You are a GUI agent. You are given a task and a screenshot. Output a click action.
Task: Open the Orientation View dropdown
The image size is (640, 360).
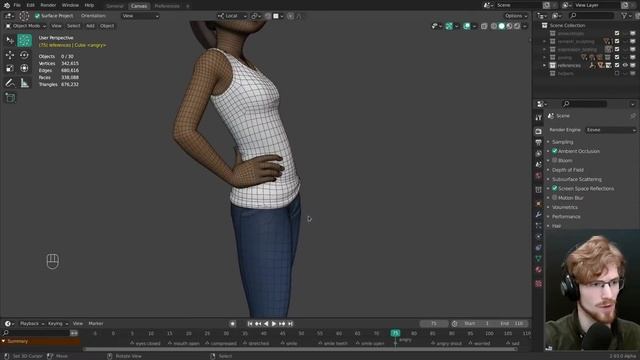[x=140, y=16]
